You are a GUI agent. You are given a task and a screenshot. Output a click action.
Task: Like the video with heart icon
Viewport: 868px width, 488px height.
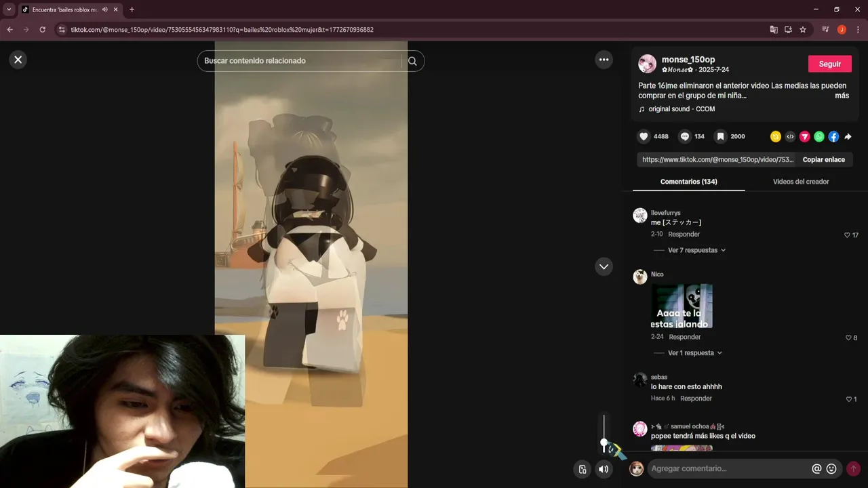644,136
